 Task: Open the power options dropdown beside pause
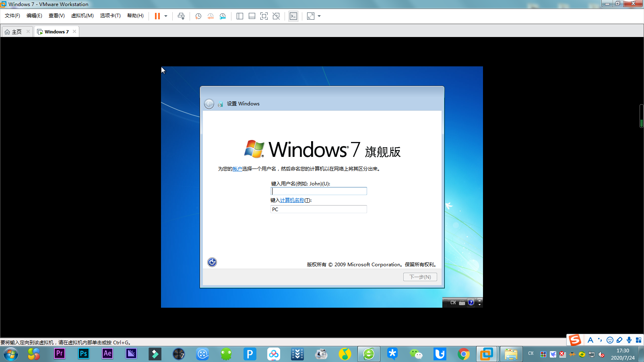pyautogui.click(x=166, y=16)
